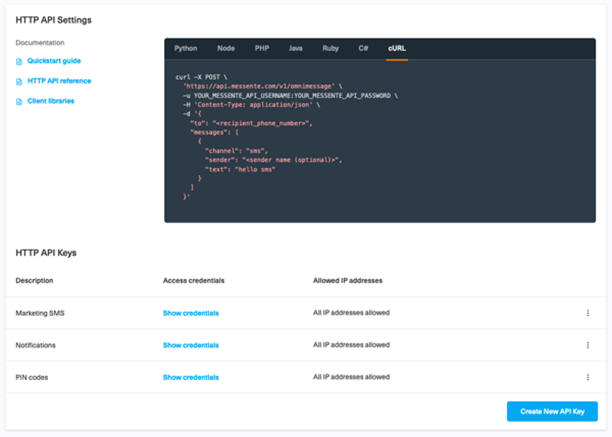Screen dimensions: 612x437
Task: Open the three-dot menu for Marketing SMS
Action: (x=587, y=313)
